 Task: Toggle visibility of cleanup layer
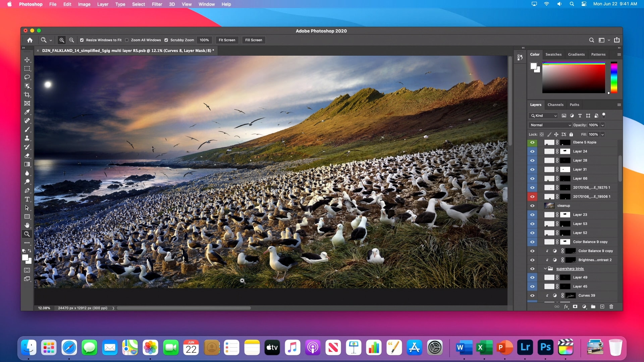tap(533, 205)
